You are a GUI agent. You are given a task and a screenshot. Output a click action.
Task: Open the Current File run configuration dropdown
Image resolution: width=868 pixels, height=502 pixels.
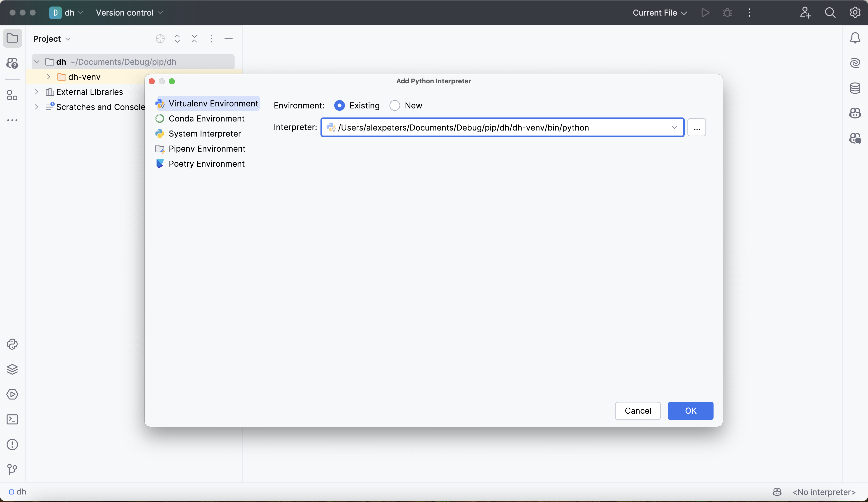659,13
